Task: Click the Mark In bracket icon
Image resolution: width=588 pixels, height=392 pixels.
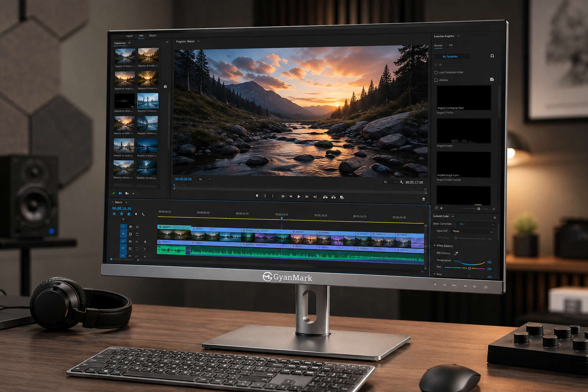Action: tap(265, 196)
